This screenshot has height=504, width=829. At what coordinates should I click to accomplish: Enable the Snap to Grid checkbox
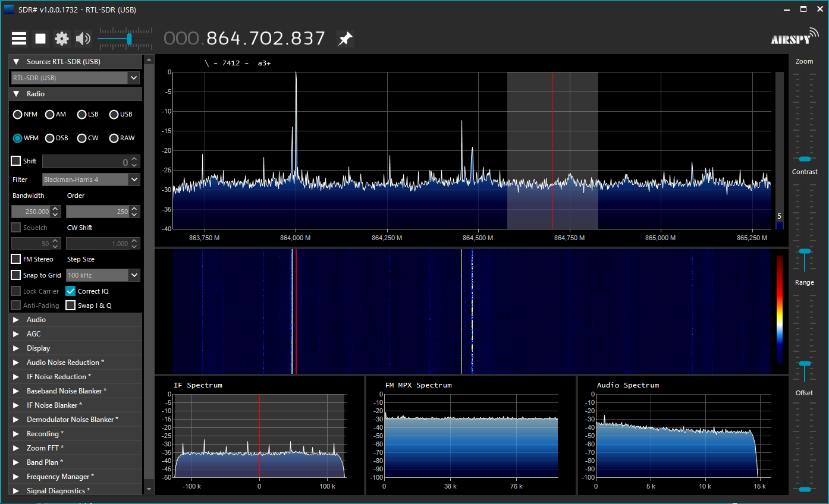[x=16, y=275]
